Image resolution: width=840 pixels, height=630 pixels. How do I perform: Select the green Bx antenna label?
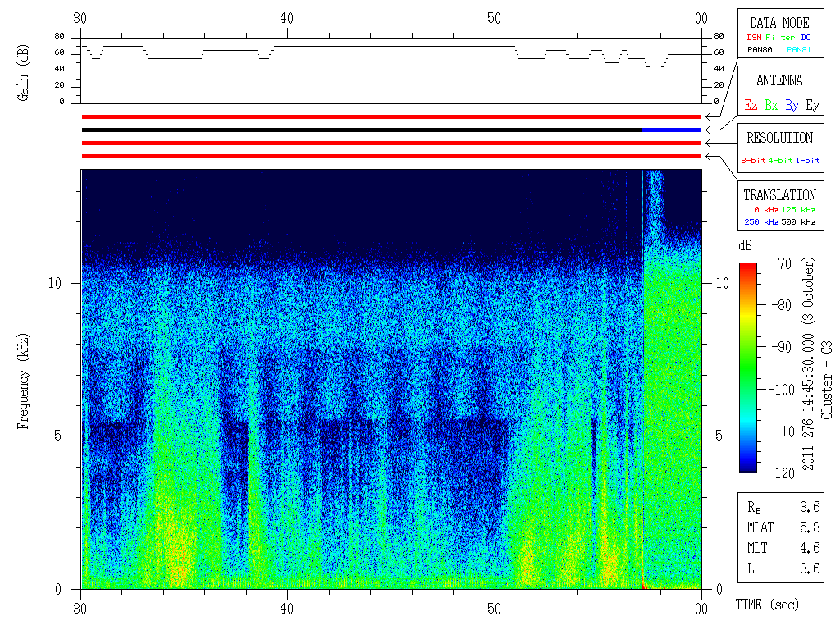[771, 105]
